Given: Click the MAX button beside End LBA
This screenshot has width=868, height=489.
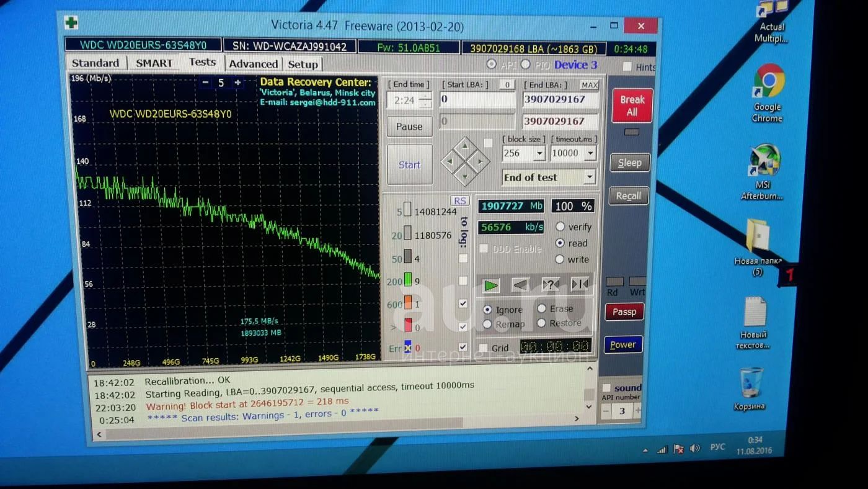Looking at the screenshot, I should click(590, 84).
